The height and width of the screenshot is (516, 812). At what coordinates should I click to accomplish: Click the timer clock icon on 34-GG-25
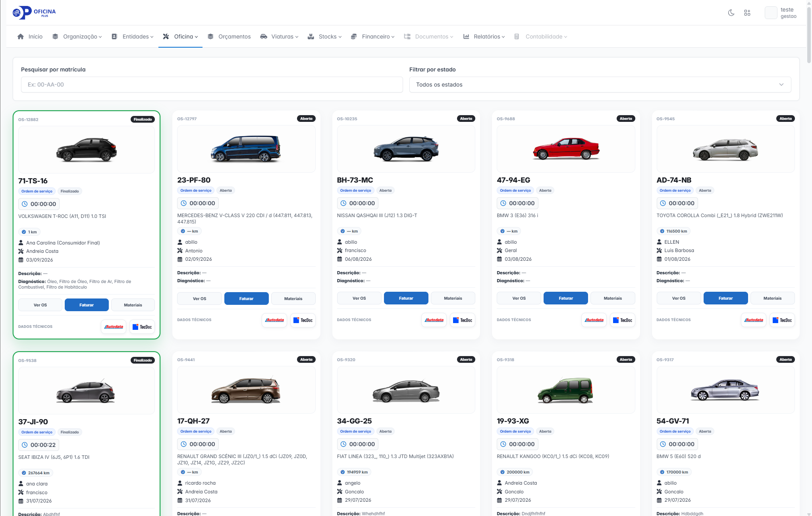[343, 444]
